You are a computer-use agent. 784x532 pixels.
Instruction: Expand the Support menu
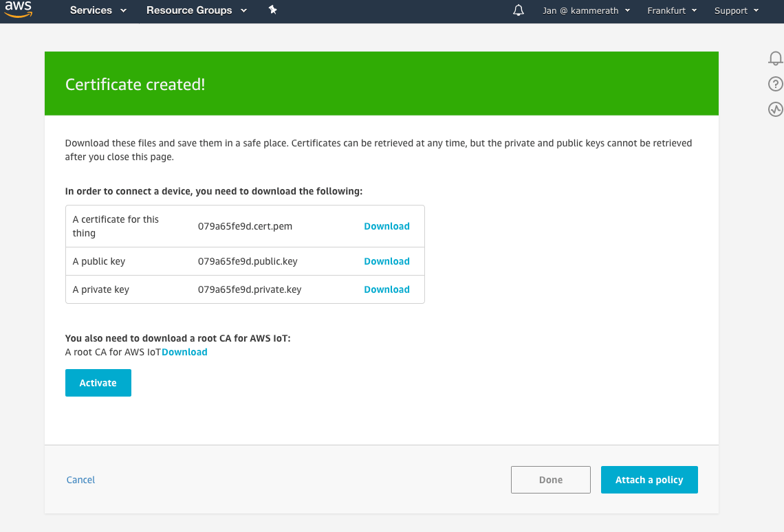(x=736, y=10)
